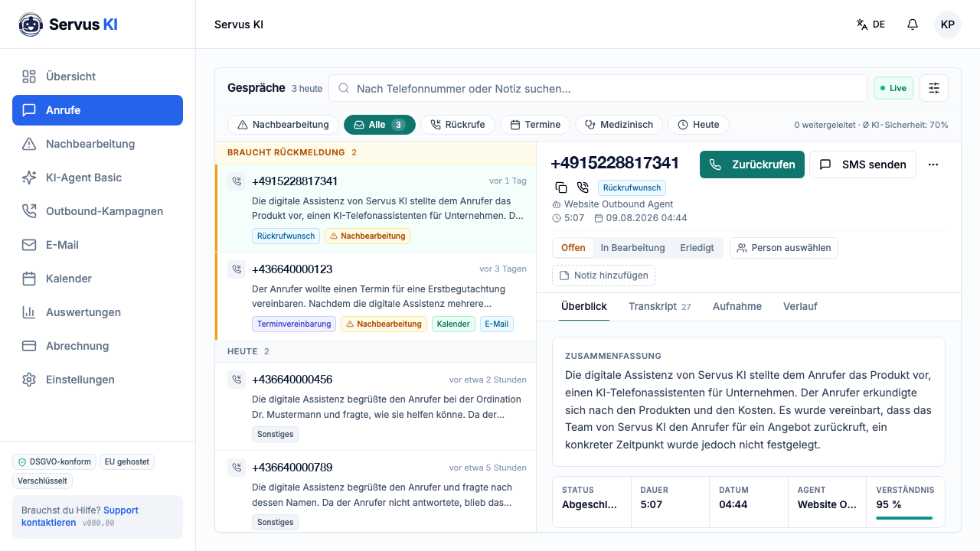Open the filter settings sliders button
Screen dimensions: 980x551
click(x=934, y=88)
